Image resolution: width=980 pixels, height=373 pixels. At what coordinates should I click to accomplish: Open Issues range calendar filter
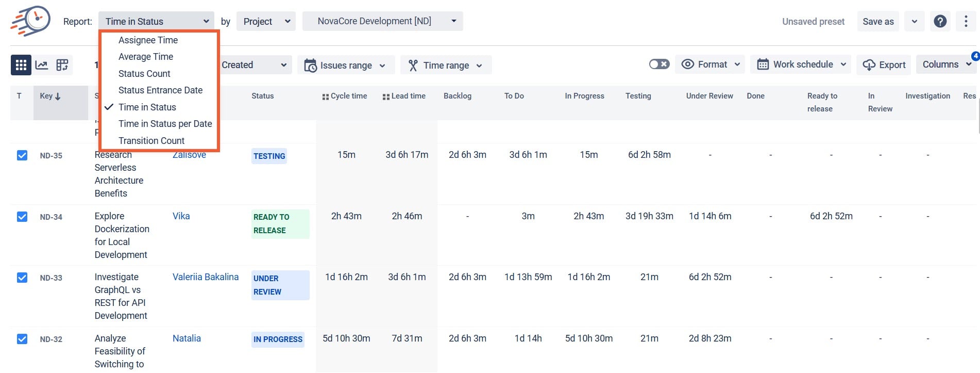[x=346, y=65]
